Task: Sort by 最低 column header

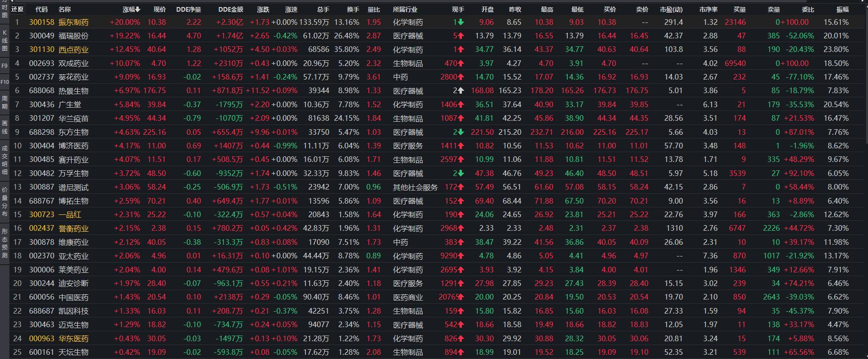Action: pyautogui.click(x=578, y=9)
